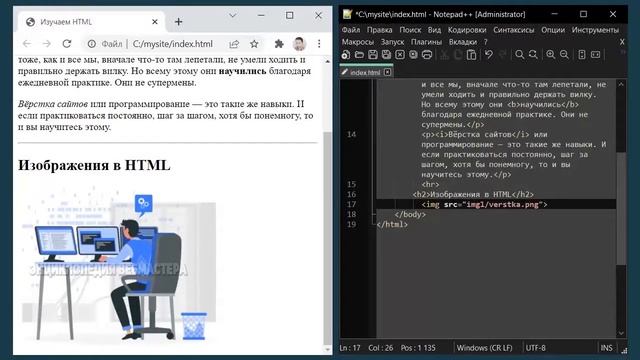View site information icon beside Файл
Viewport: 640px width, 360px height.
click(92, 44)
